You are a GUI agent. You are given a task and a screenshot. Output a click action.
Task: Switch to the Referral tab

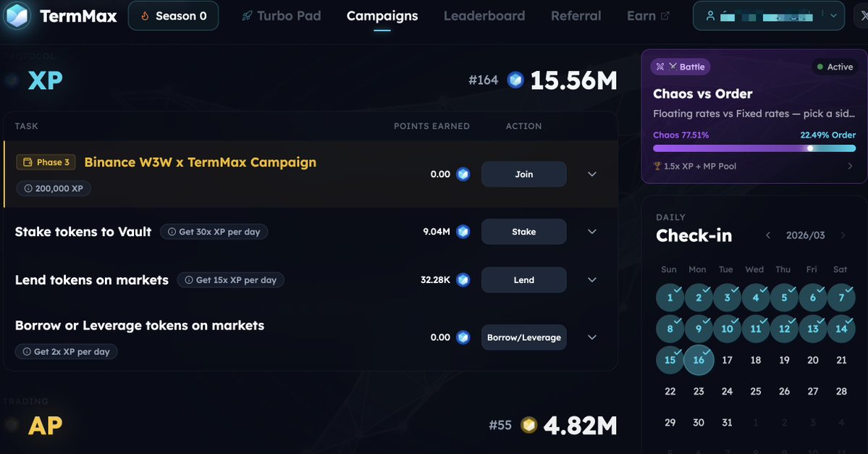click(576, 16)
